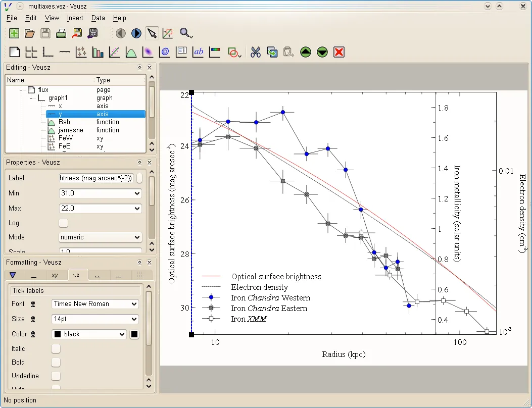Open the Min value dropdown

pos(137,193)
